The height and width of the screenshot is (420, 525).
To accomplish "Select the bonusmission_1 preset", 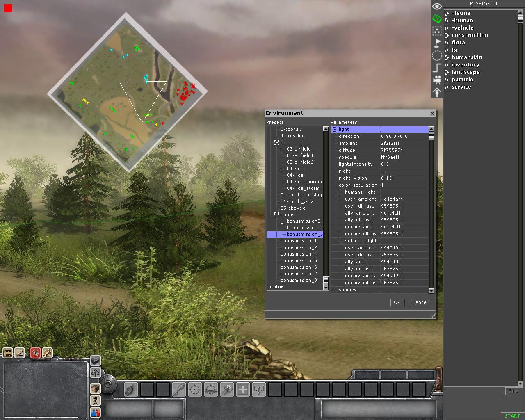I will (x=299, y=241).
